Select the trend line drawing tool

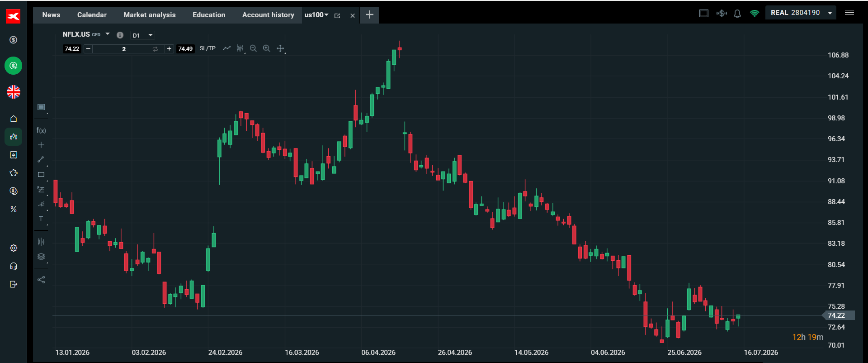[x=41, y=159]
